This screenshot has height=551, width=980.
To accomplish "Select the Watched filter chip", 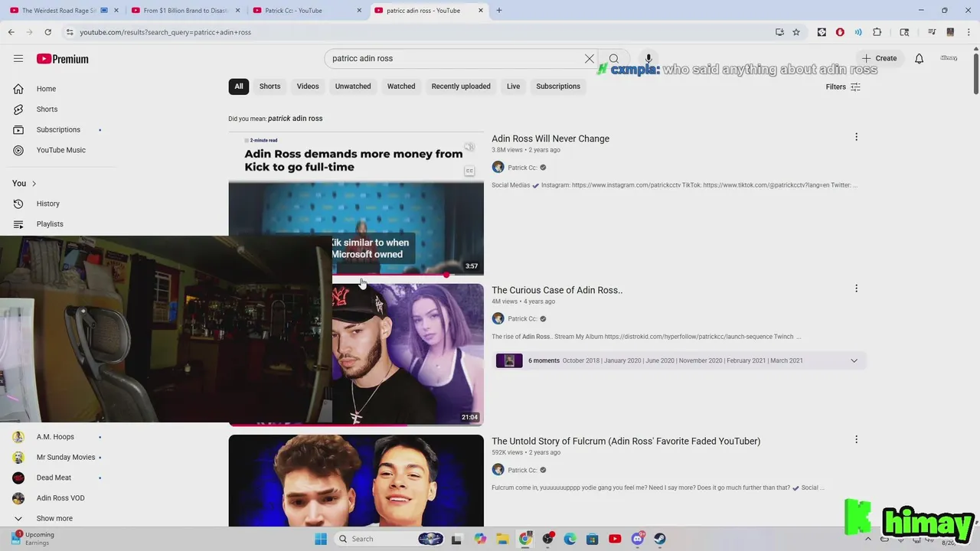I will pos(401,86).
